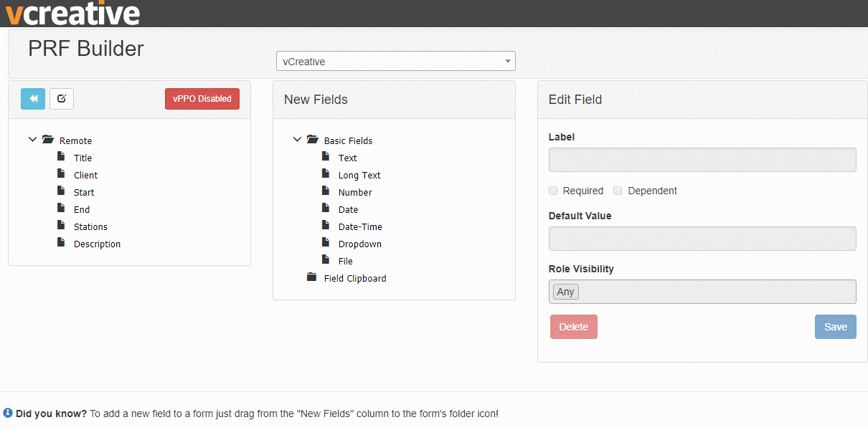Select the Dropdown new field type
This screenshot has width=868, height=430.
(360, 244)
